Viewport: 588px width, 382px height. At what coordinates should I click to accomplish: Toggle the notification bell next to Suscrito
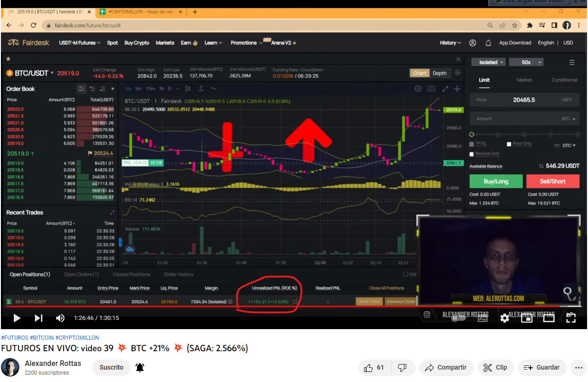pyautogui.click(x=140, y=367)
